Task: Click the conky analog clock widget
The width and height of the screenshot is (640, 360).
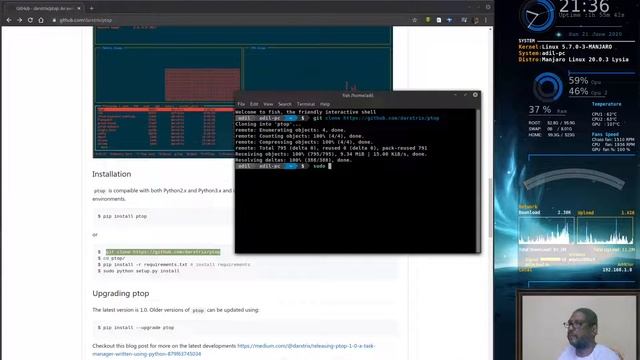Action: click(537, 16)
